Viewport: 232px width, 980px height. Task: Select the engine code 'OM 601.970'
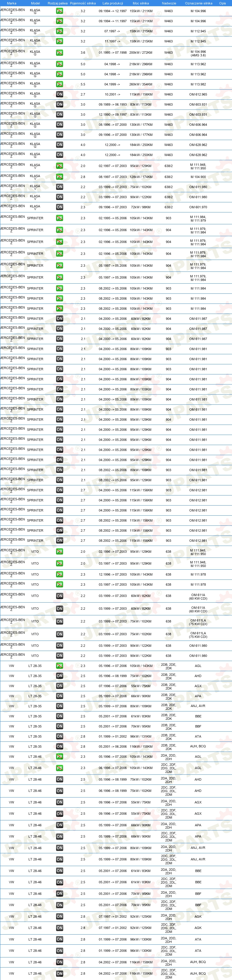tap(198, 207)
